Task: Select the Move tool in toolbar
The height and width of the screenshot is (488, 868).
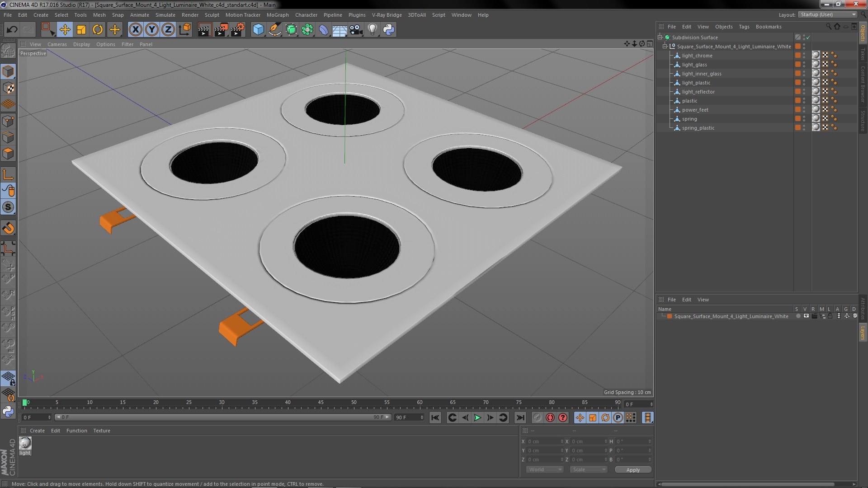Action: [x=65, y=30]
